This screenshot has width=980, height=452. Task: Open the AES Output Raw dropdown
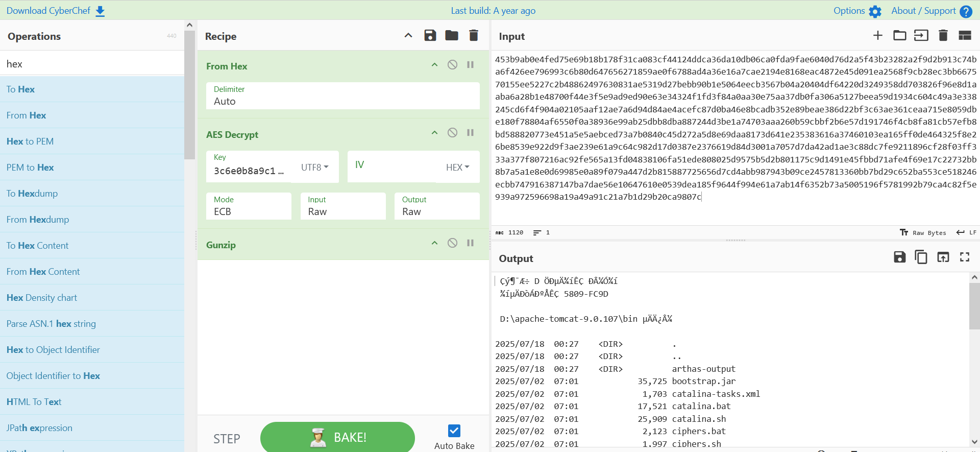pyautogui.click(x=437, y=206)
